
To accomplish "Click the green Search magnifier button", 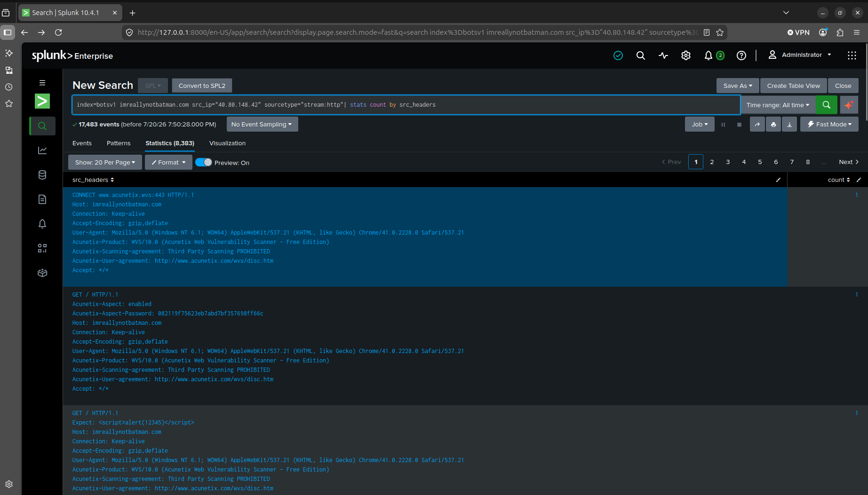I will pos(826,105).
